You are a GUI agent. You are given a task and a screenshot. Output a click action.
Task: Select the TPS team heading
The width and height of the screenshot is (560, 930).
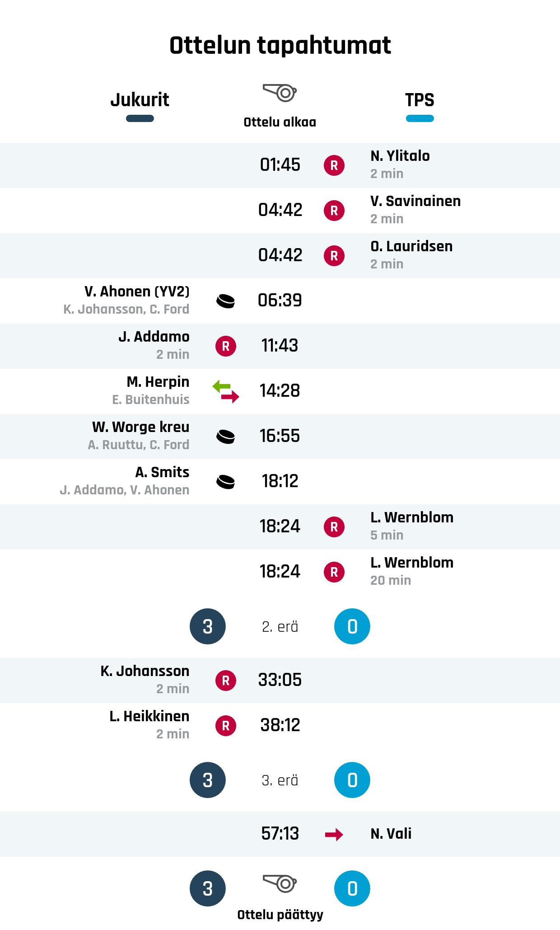tap(420, 100)
